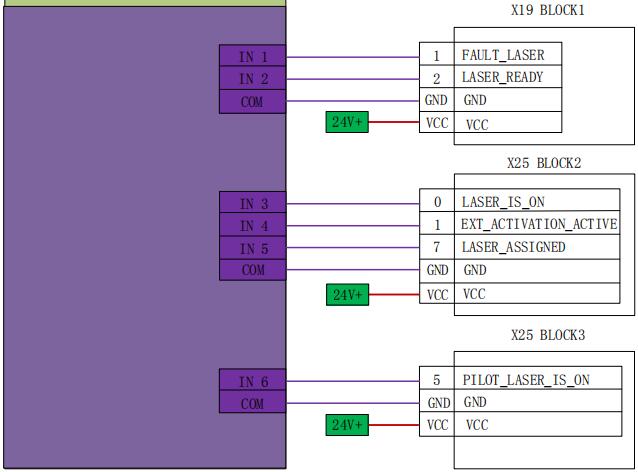Click the LASER_ASSIGNED signal label
Screen dimensions: 638x472
513,247
